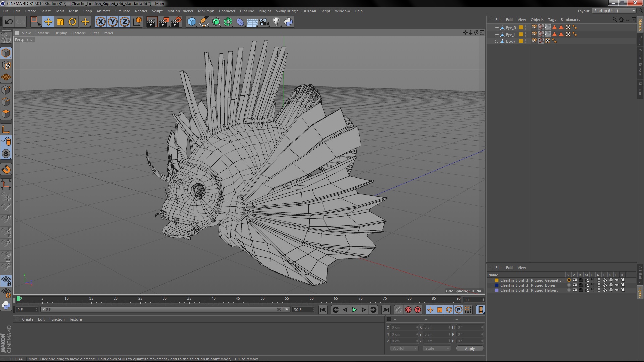Open the Deformer objects icon
The width and height of the screenshot is (644, 362).
click(240, 22)
